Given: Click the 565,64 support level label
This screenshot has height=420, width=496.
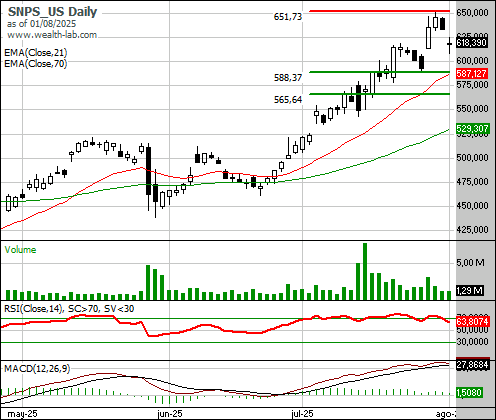Looking at the screenshot, I should click(288, 100).
